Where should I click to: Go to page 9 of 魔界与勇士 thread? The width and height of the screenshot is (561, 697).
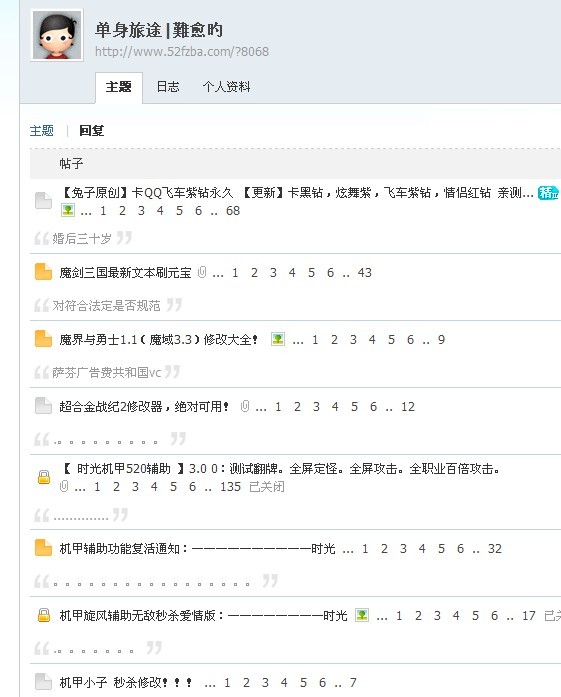441,340
